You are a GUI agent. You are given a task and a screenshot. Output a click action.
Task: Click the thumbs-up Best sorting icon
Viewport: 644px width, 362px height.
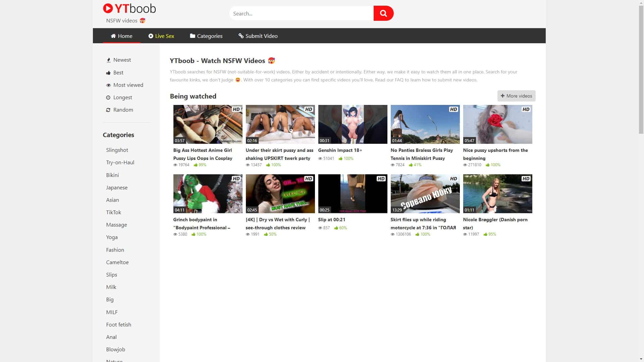[x=108, y=72]
